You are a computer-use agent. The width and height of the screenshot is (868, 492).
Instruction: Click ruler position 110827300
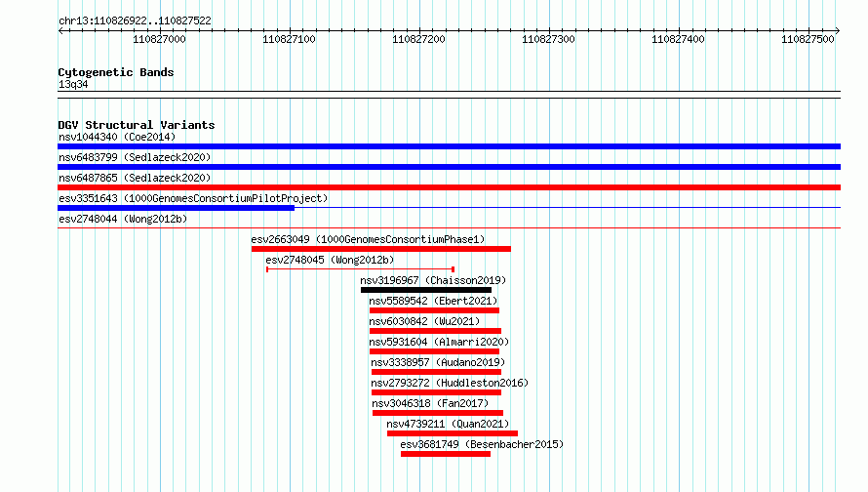548,39
